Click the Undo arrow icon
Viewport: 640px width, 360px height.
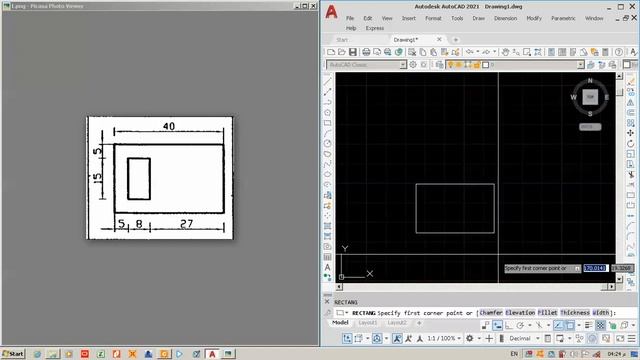point(470,52)
